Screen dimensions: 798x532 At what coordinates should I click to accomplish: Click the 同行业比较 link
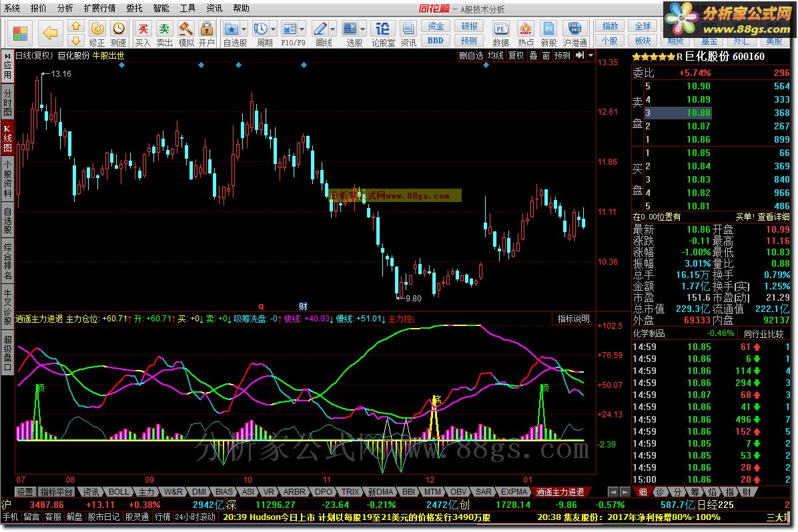click(x=763, y=333)
